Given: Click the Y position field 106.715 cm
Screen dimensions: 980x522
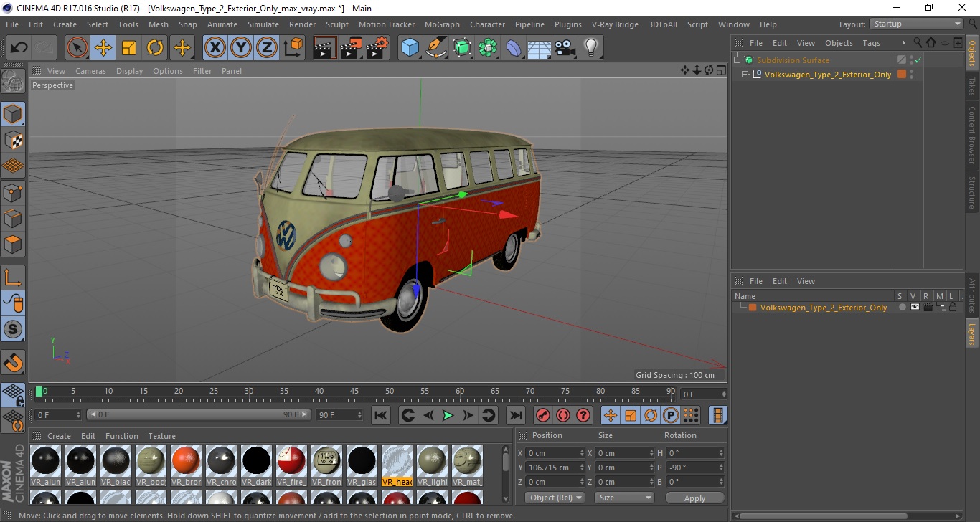Looking at the screenshot, I should tap(556, 468).
